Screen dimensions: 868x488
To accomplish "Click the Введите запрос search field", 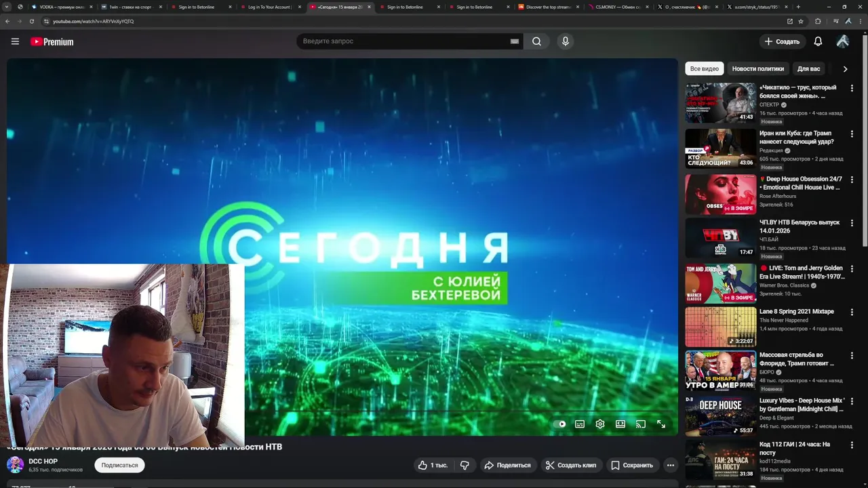I will pyautogui.click(x=403, y=41).
